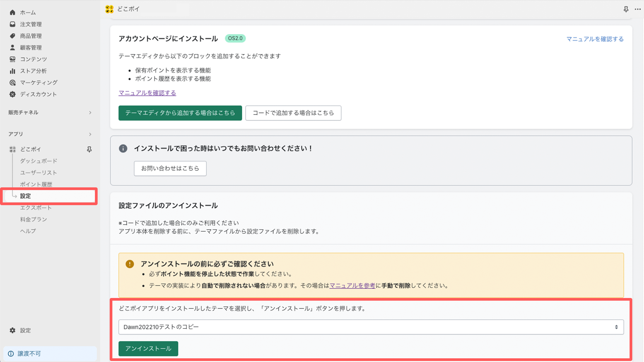Click the green アンインストール button
The width and height of the screenshot is (644, 362).
click(148, 349)
